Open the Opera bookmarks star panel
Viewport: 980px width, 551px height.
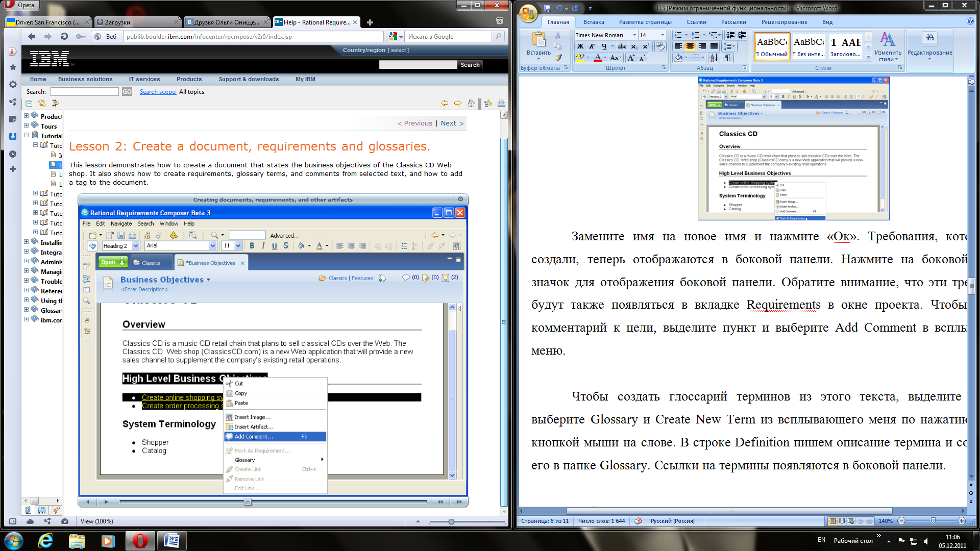13,67
